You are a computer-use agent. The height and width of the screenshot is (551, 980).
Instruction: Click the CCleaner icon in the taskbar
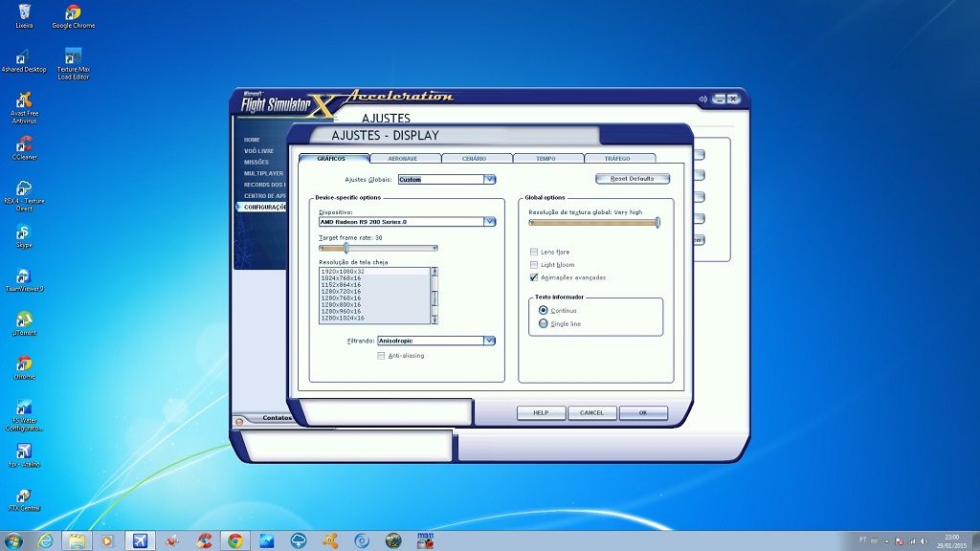point(204,541)
